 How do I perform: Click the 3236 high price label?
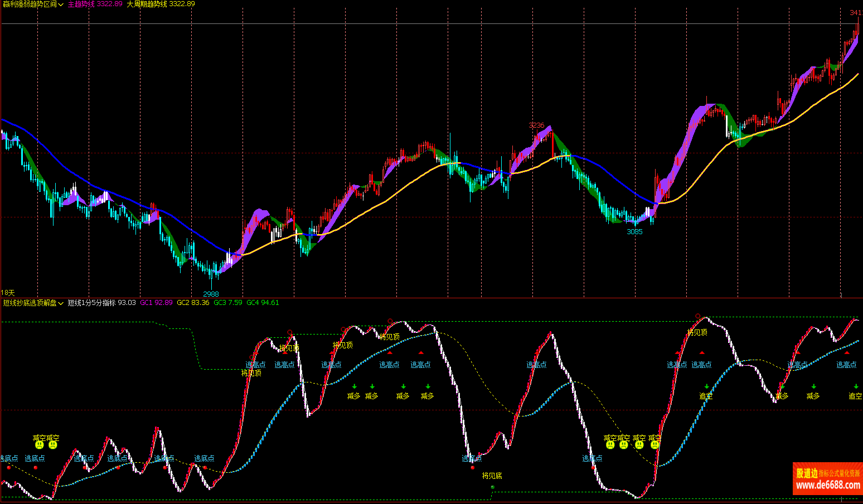pyautogui.click(x=536, y=125)
